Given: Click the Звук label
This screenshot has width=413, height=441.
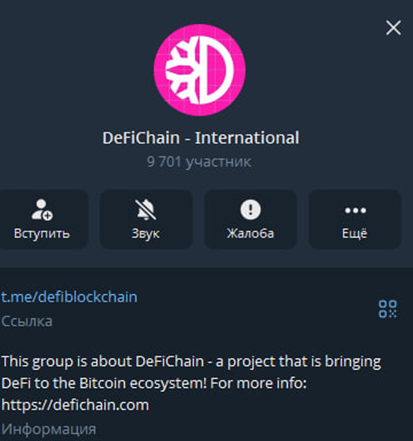Looking at the screenshot, I should click(146, 234).
